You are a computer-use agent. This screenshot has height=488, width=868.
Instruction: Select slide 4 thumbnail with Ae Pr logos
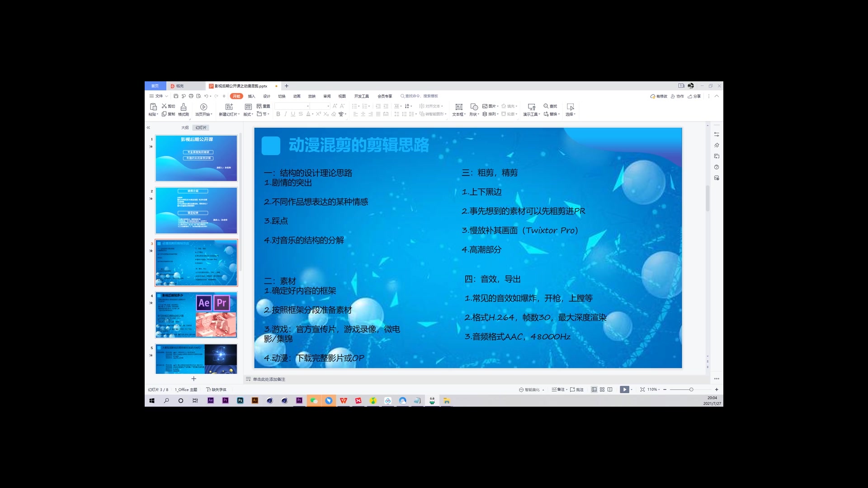click(x=196, y=315)
